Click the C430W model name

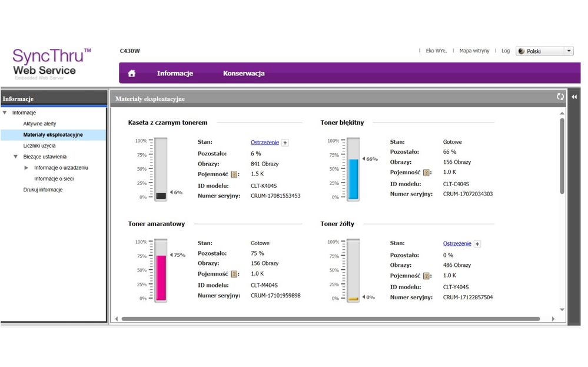point(129,51)
